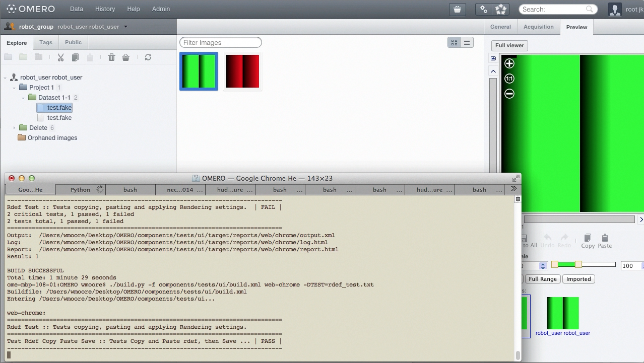
Task: Zoom in the preview with the plus icon
Action: (509, 63)
